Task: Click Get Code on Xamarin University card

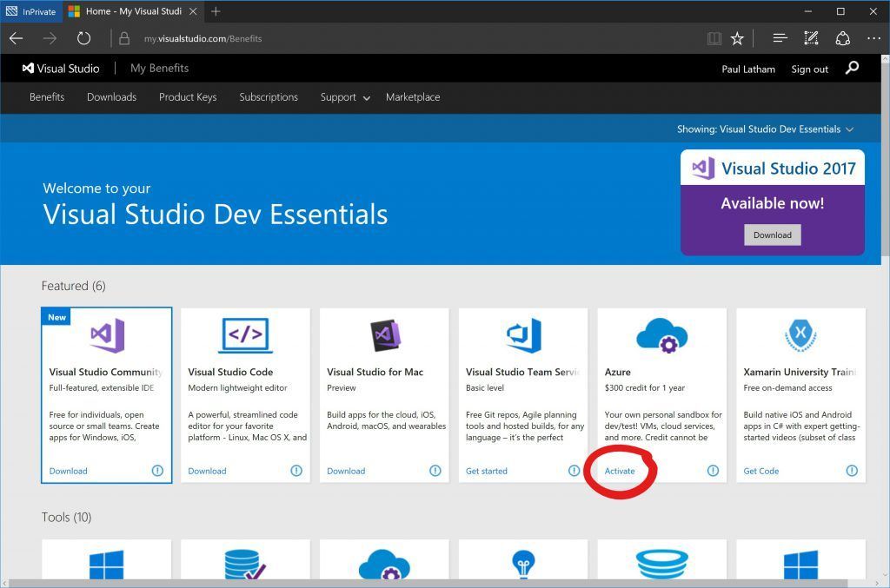Action: click(761, 471)
